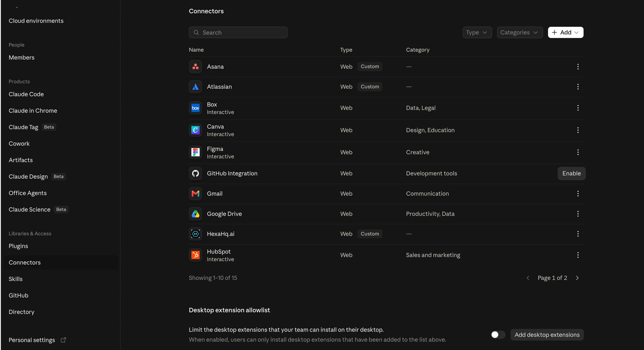The image size is (644, 350).
Task: Open the more options menu for Atlassian
Action: point(578,87)
